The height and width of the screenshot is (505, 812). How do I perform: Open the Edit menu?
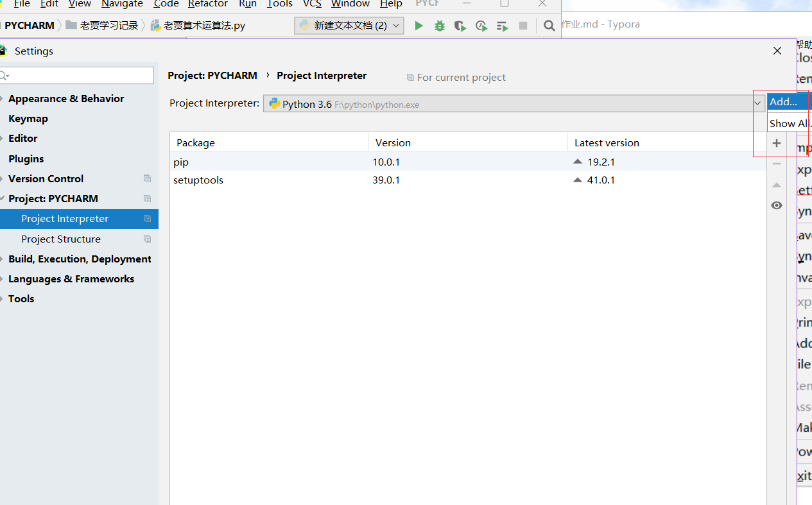[x=49, y=4]
